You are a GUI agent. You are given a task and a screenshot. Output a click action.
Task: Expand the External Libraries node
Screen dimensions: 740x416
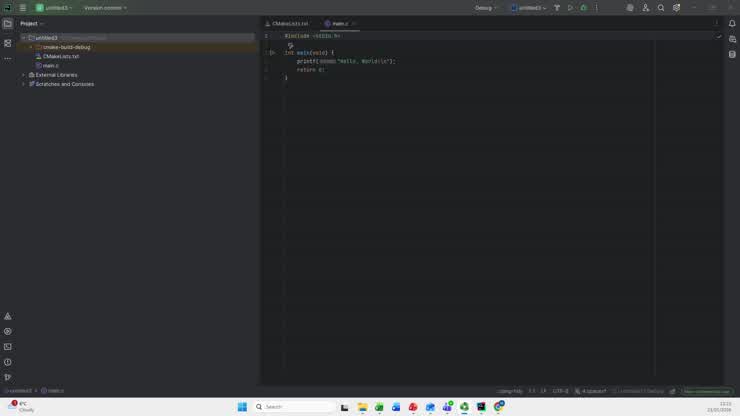click(24, 75)
